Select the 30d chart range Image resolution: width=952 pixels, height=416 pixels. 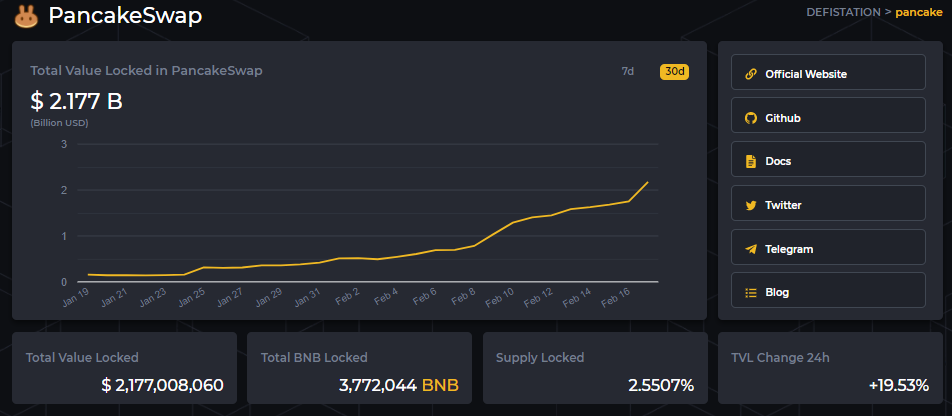click(x=675, y=72)
